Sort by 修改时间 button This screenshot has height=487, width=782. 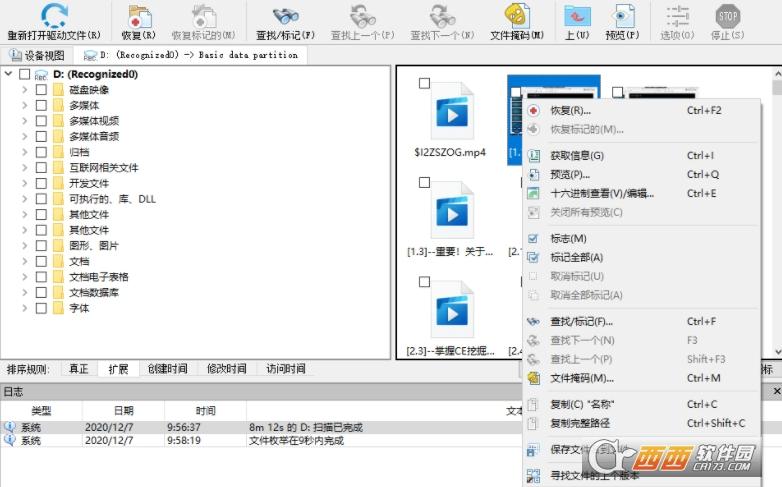pyautogui.click(x=226, y=369)
